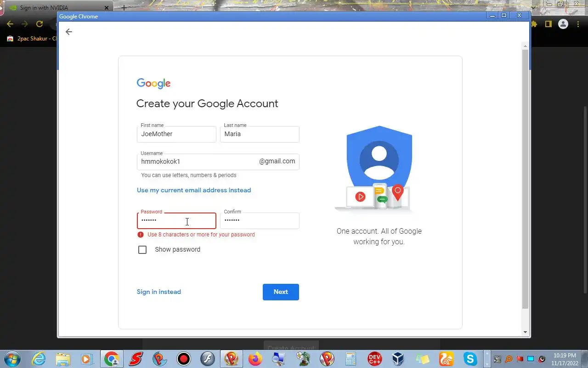Open the magnifier monitor taskbar icon
This screenshot has height=368, width=588.
tap(279, 359)
